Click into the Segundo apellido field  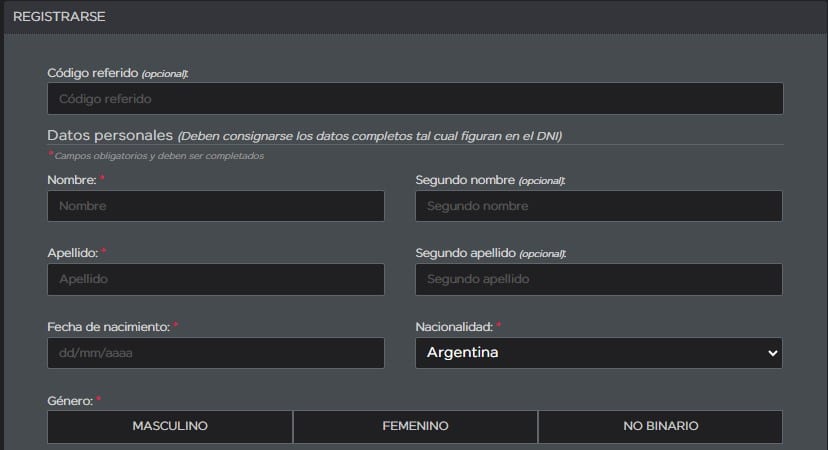598,279
